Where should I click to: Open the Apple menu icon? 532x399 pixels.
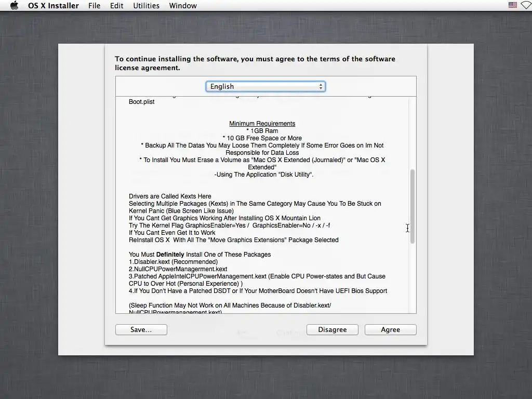point(14,5)
